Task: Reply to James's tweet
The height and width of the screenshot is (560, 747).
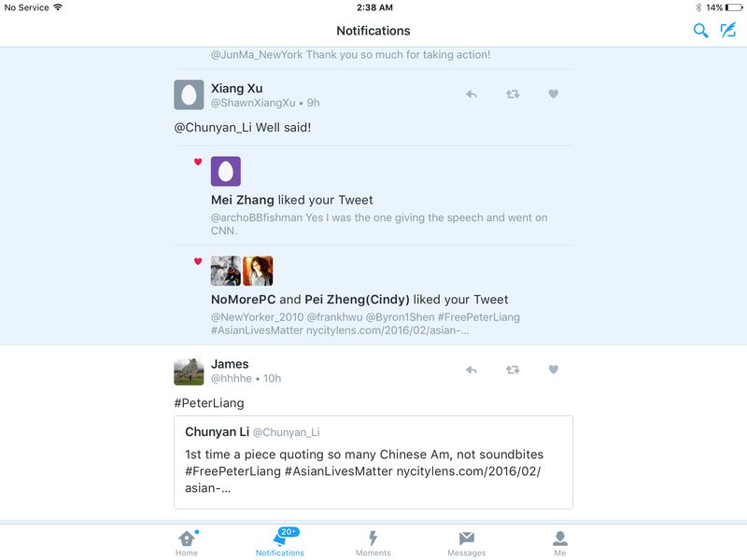Action: pos(472,370)
